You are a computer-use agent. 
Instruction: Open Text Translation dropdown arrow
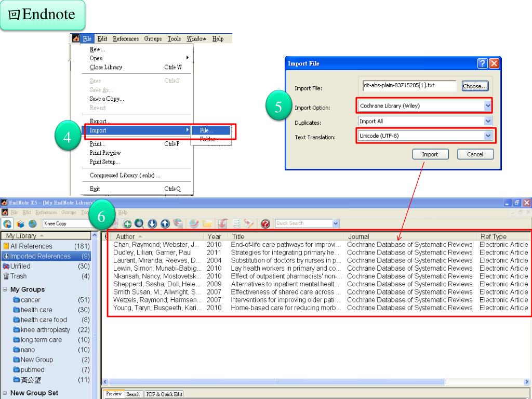[x=488, y=136]
